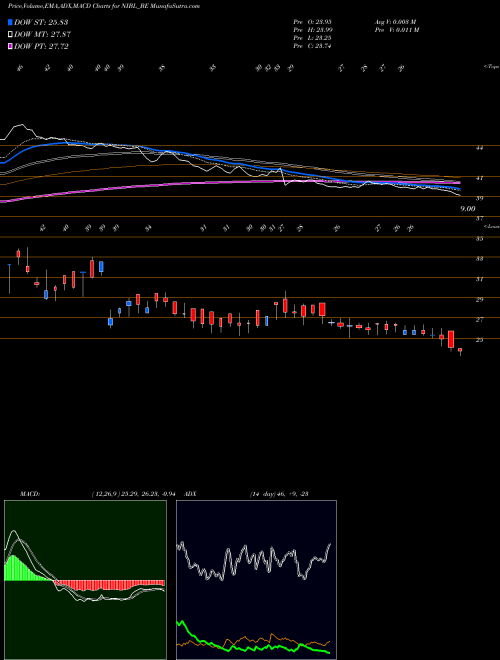Click the 'Pre L: 23.25' low value
This screenshot has width=500, height=660.
(x=312, y=38)
